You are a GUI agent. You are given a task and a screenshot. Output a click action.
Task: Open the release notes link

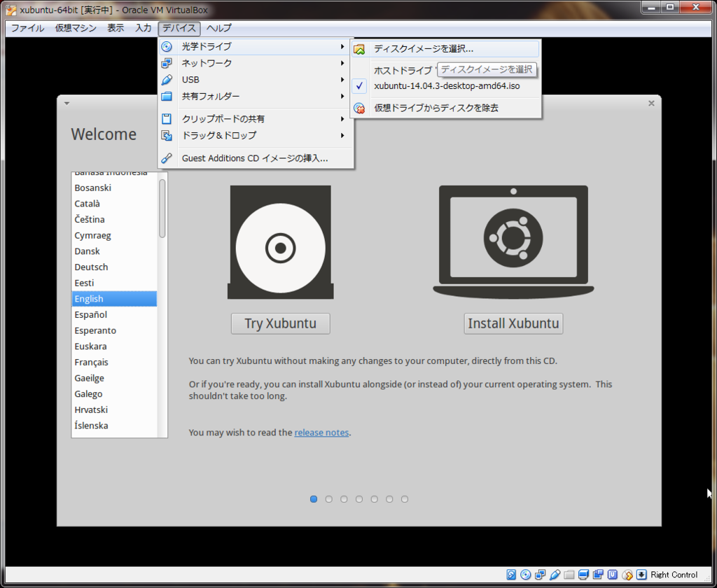pos(321,433)
